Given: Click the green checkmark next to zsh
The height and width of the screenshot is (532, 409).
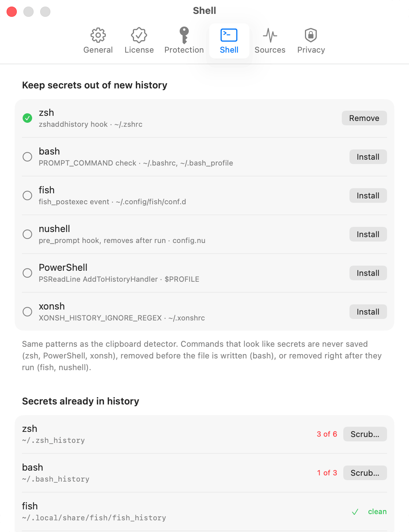Looking at the screenshot, I should click(x=27, y=118).
